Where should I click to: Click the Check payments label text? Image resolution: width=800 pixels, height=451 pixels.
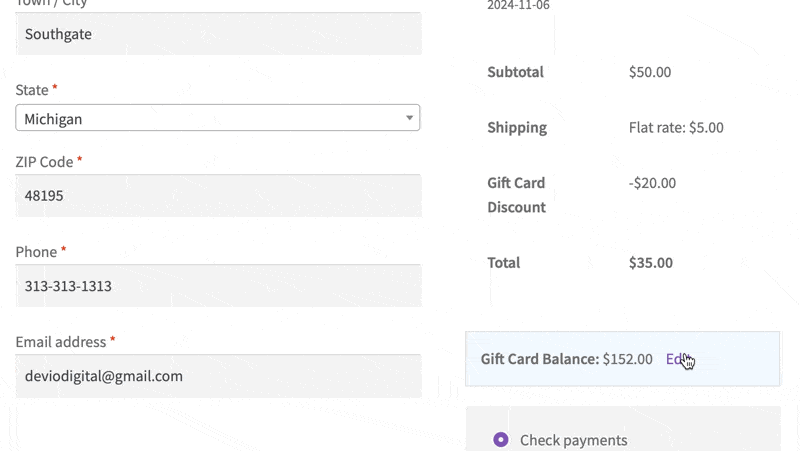[573, 440]
